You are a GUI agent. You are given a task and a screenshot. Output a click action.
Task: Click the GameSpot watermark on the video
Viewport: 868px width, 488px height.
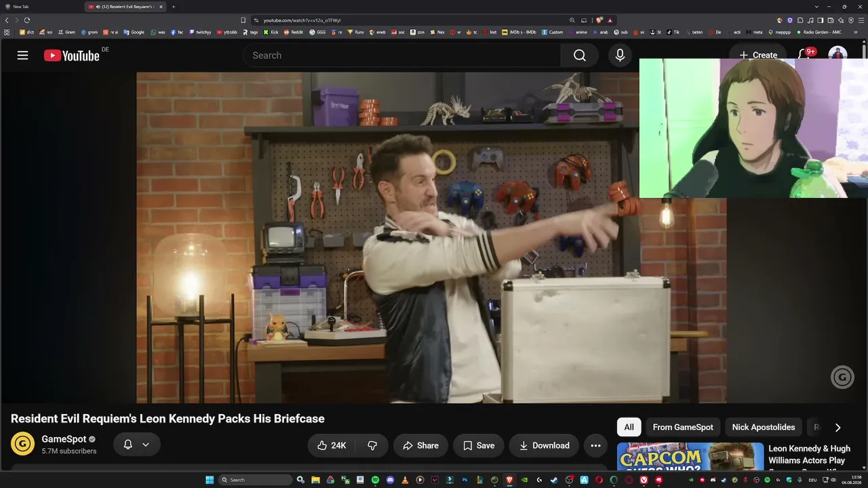click(x=842, y=377)
